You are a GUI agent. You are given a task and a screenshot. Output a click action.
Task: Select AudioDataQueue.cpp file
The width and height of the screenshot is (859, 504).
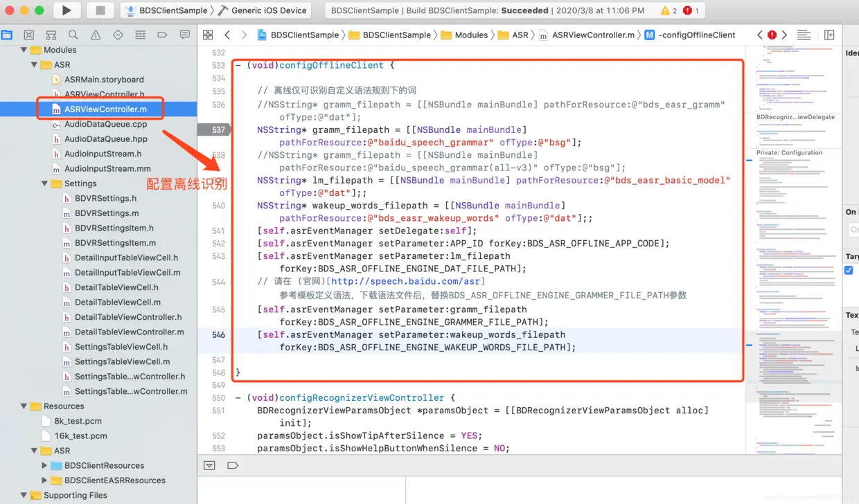(105, 124)
